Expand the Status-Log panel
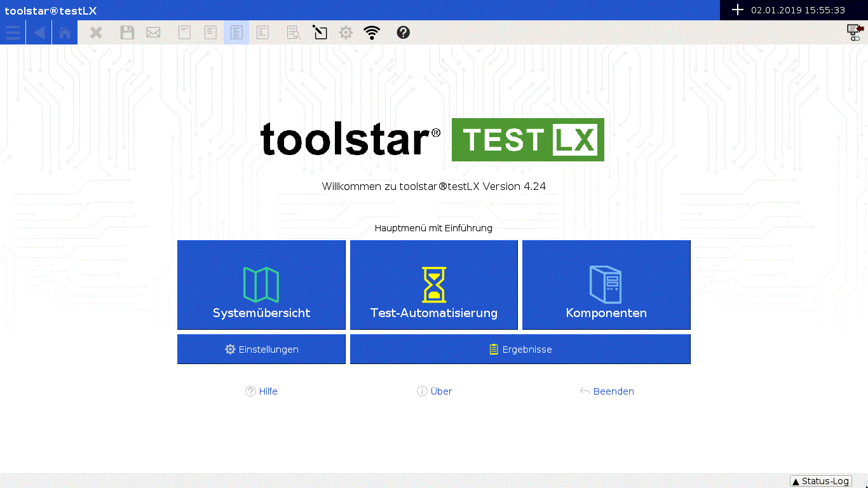868x488 pixels. coord(820,481)
